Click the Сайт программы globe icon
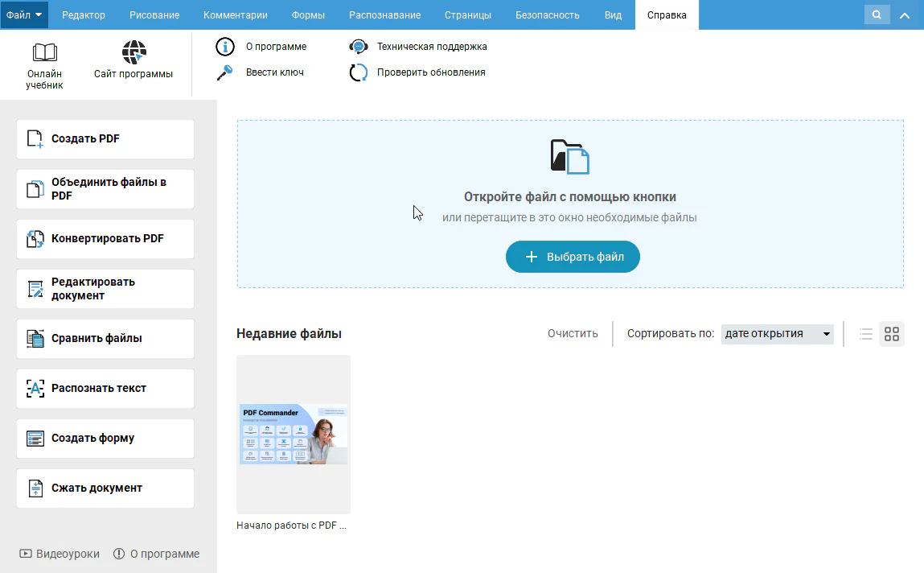The width and height of the screenshot is (924, 573). click(133, 53)
